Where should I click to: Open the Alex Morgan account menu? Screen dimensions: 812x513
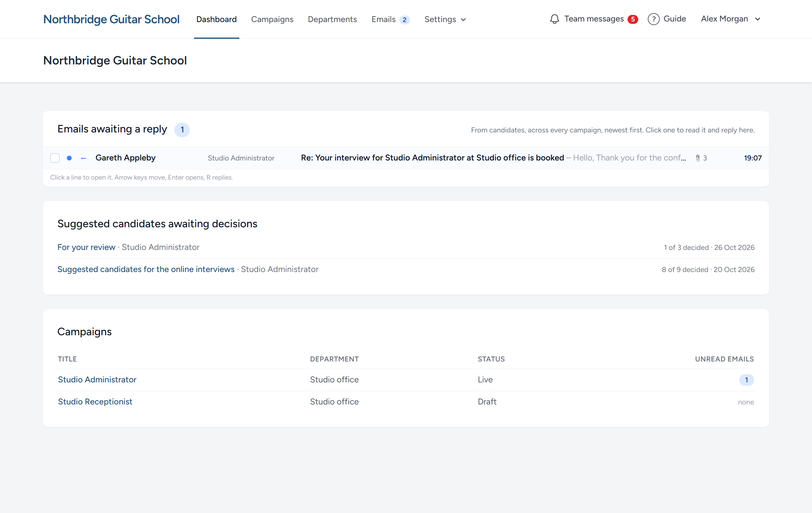pos(731,19)
